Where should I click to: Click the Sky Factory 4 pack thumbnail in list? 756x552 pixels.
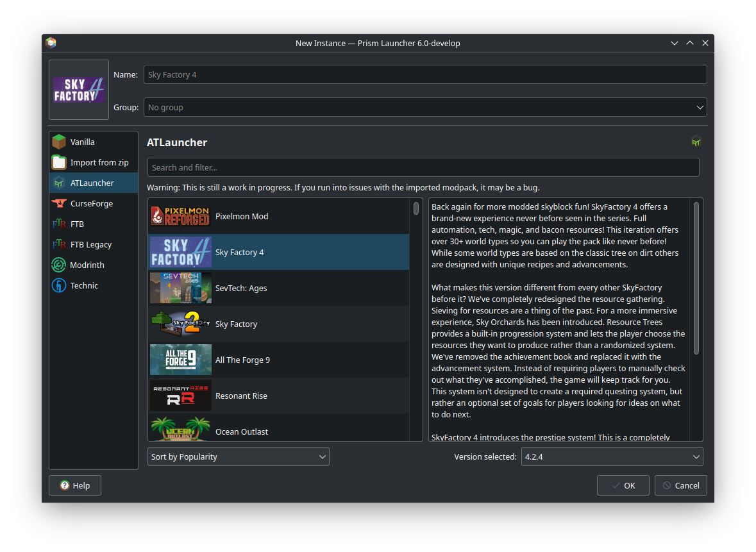[181, 252]
